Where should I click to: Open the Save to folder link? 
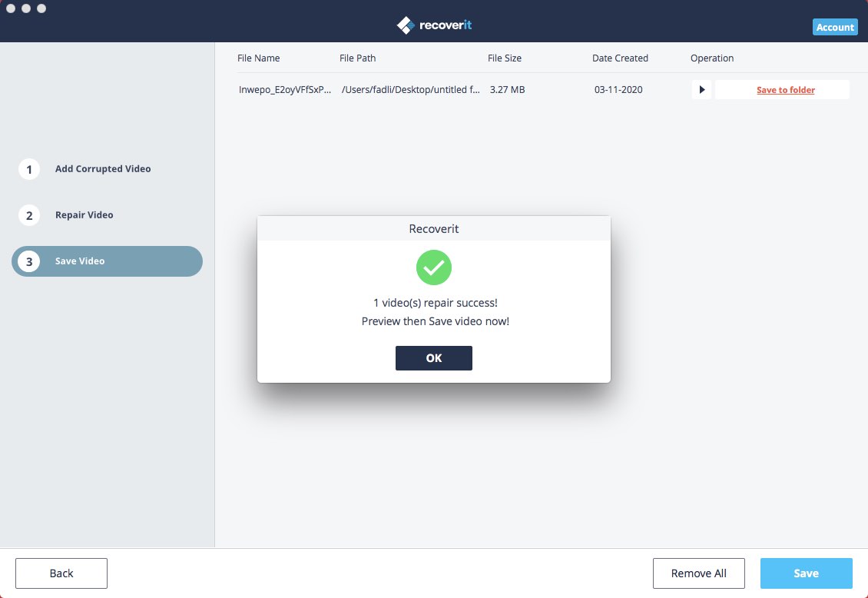point(785,90)
